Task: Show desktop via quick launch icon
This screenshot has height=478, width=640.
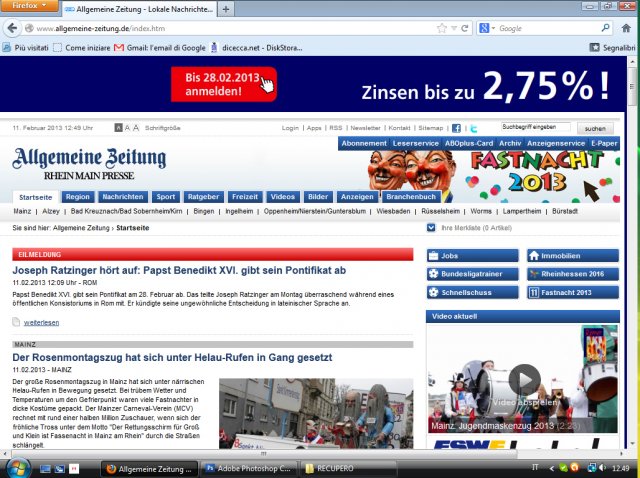Action: click(x=44, y=469)
